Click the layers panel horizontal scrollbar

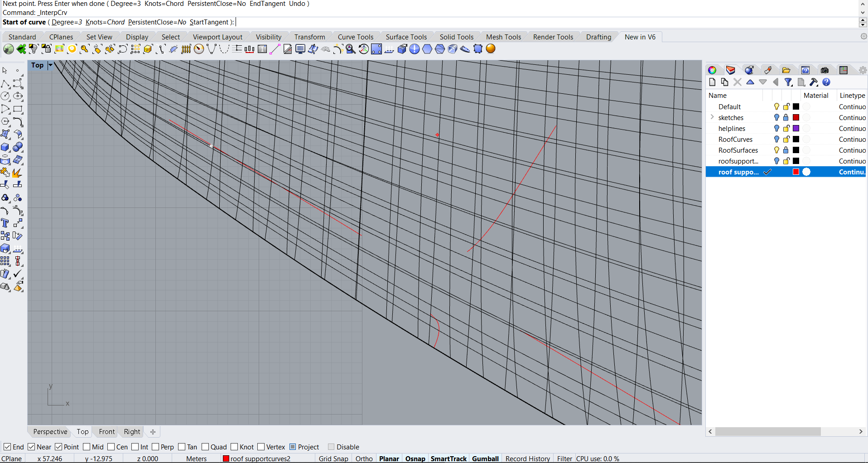[768, 431]
